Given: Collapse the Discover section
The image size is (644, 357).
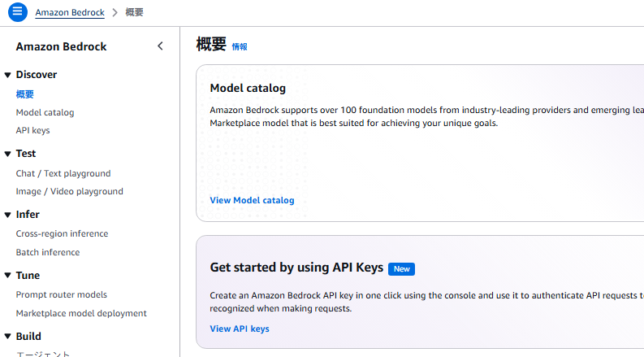Looking at the screenshot, I should [x=8, y=75].
